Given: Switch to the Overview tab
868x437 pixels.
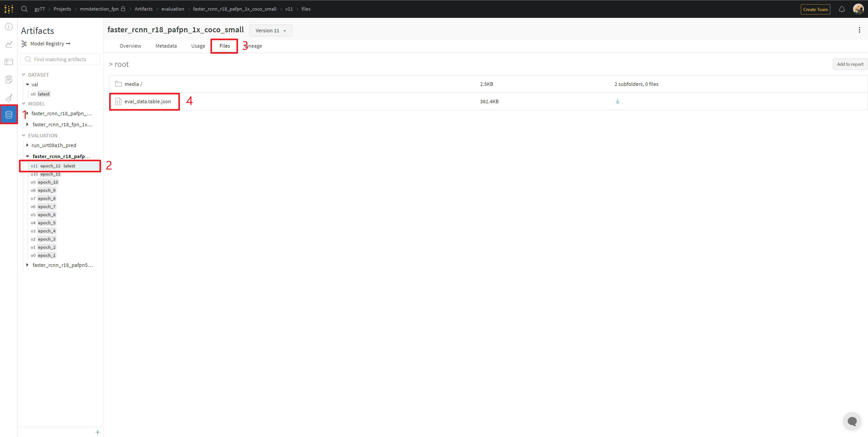Looking at the screenshot, I should (130, 46).
